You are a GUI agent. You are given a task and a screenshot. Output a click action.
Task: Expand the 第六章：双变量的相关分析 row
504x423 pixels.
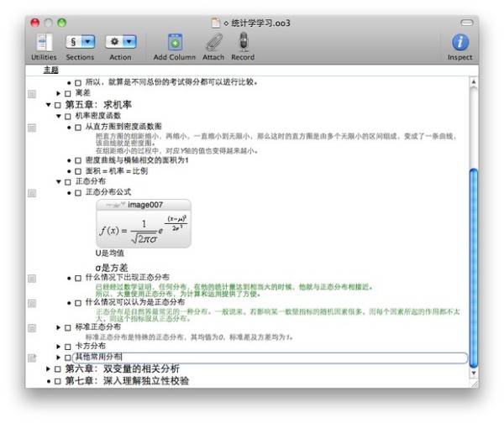click(48, 368)
